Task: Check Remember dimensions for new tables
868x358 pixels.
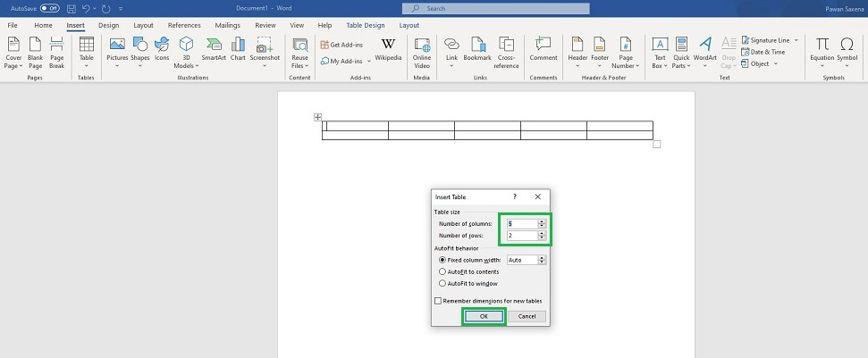Action: coord(438,301)
